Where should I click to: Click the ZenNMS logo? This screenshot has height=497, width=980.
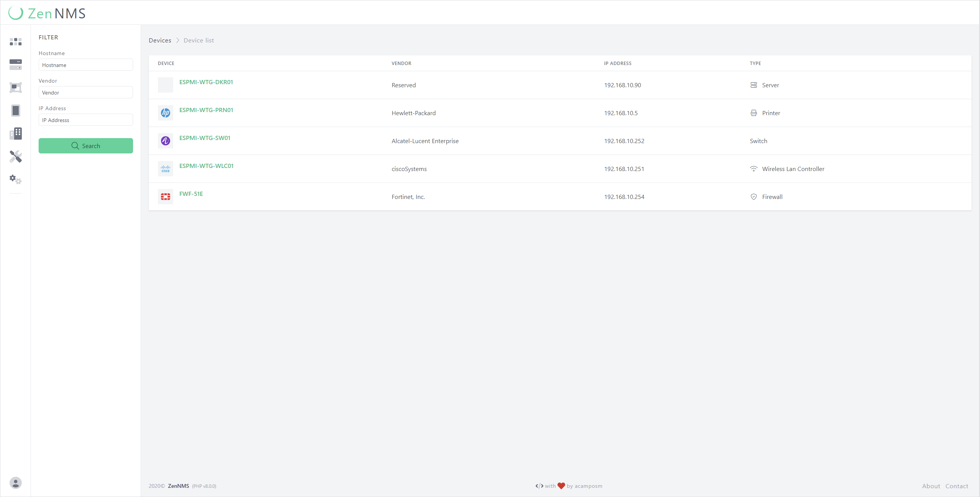pos(47,13)
